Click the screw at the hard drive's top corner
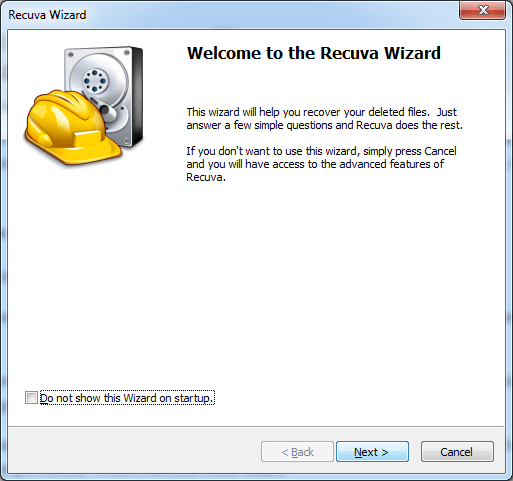The image size is (513, 481). tap(70, 54)
